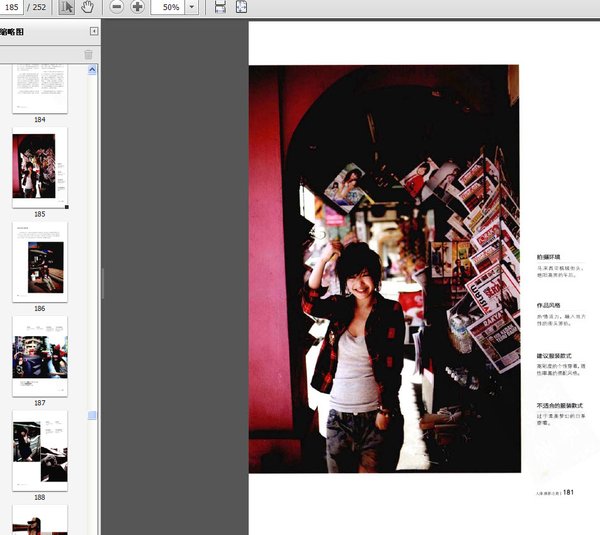The width and height of the screenshot is (600, 535).
Task: Click the total pages text 252
Action: [x=39, y=7]
